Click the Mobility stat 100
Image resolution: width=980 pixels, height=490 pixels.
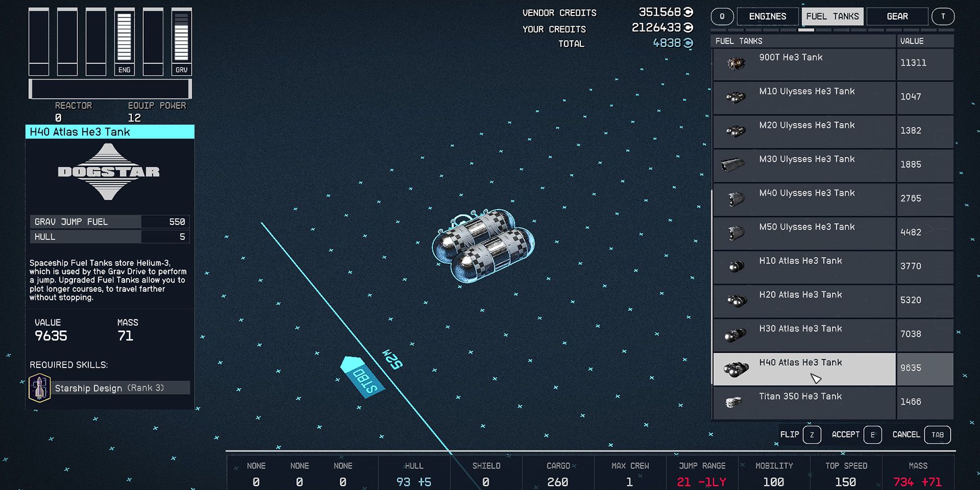coord(774,474)
